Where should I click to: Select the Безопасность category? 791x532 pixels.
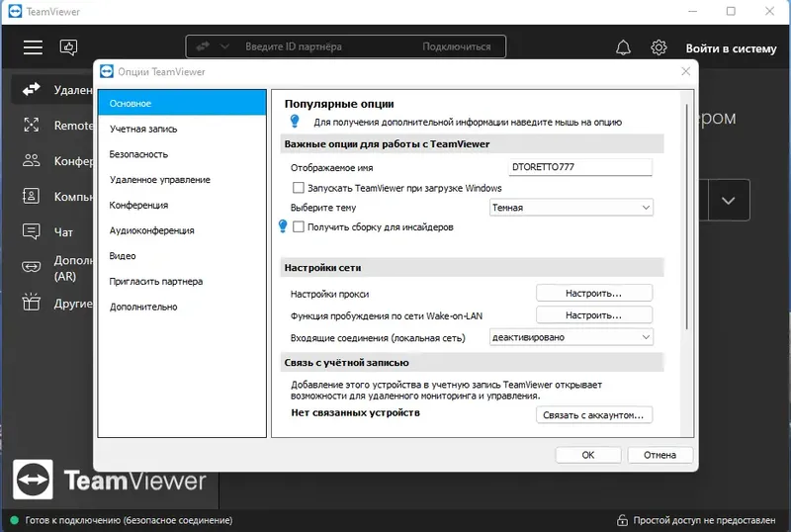click(x=182, y=154)
